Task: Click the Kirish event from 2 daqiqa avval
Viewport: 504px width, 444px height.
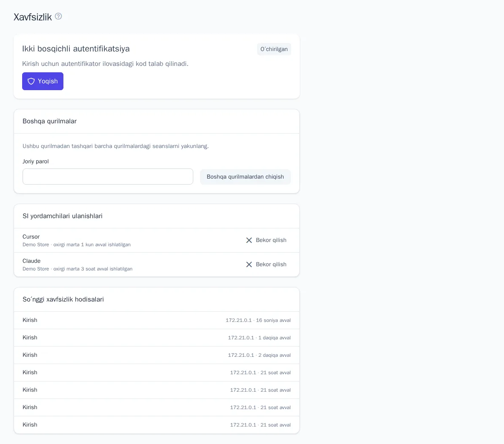Action: 157,355
